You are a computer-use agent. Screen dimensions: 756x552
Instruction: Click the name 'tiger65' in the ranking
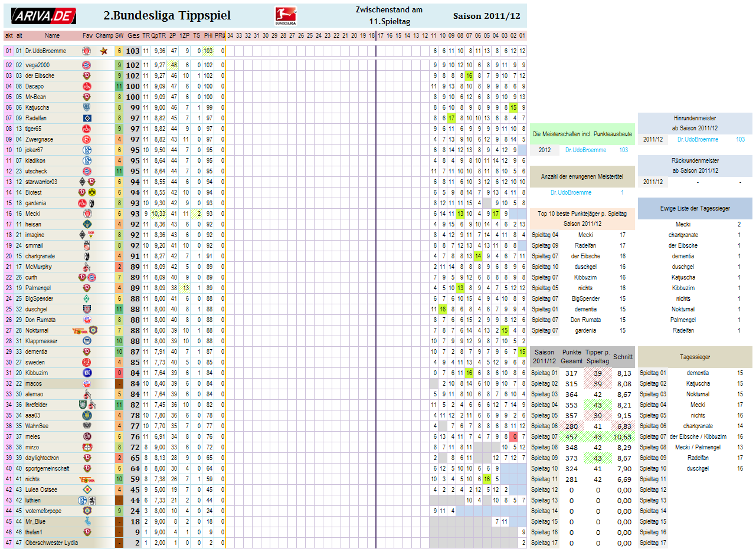tap(33, 129)
